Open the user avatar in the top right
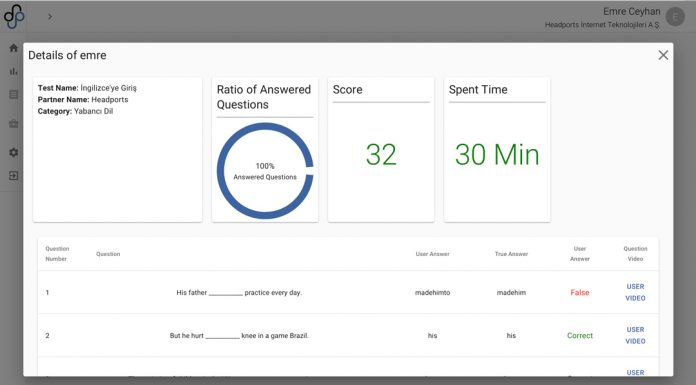 click(675, 17)
